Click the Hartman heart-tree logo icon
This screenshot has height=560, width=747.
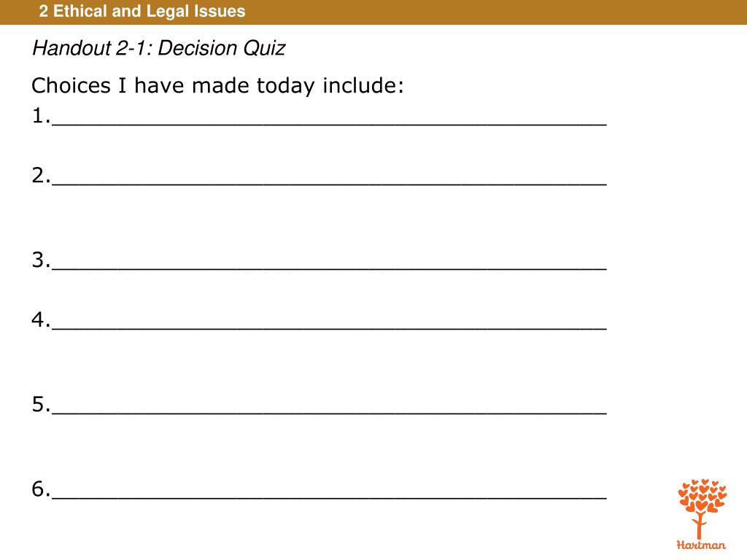pyautogui.click(x=703, y=509)
